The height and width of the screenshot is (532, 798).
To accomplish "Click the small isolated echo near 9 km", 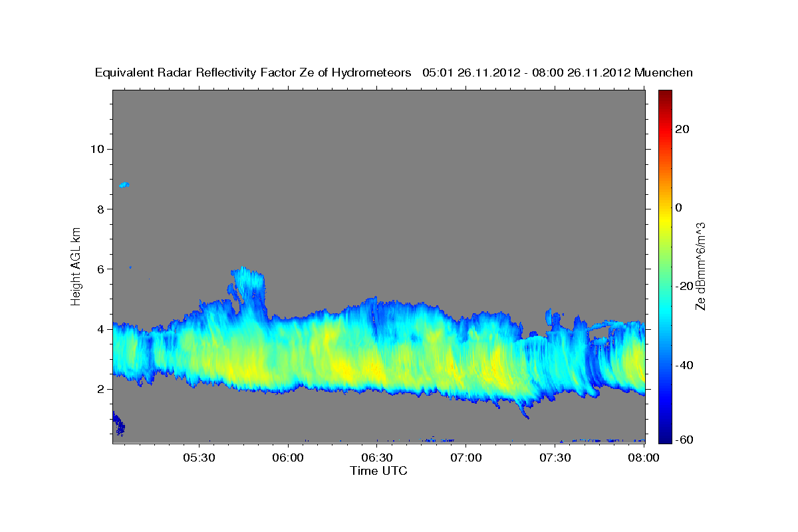I will pyautogui.click(x=124, y=185).
